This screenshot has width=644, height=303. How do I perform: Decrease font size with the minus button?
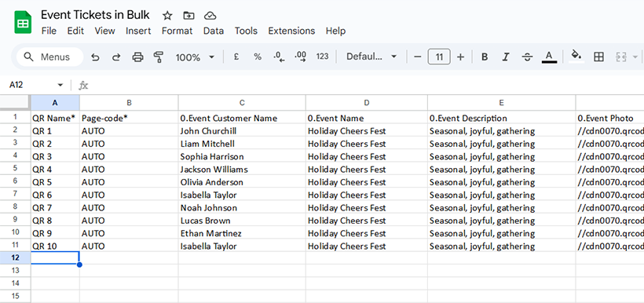point(418,57)
